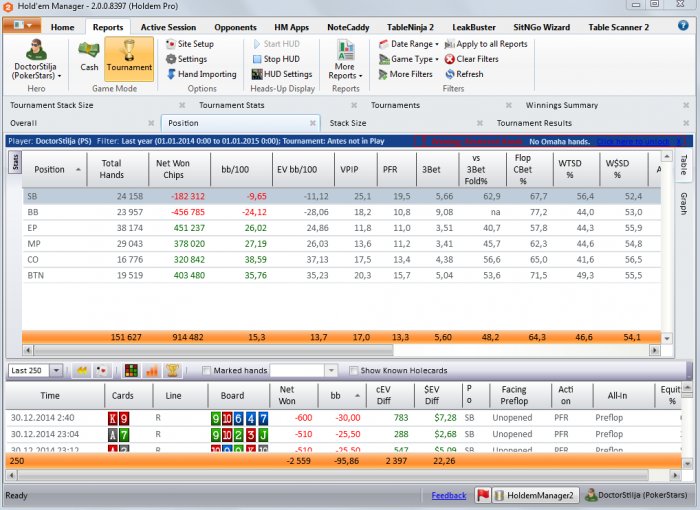Enable the Marked hands checkbox
This screenshot has width=700, height=510.
(x=207, y=371)
